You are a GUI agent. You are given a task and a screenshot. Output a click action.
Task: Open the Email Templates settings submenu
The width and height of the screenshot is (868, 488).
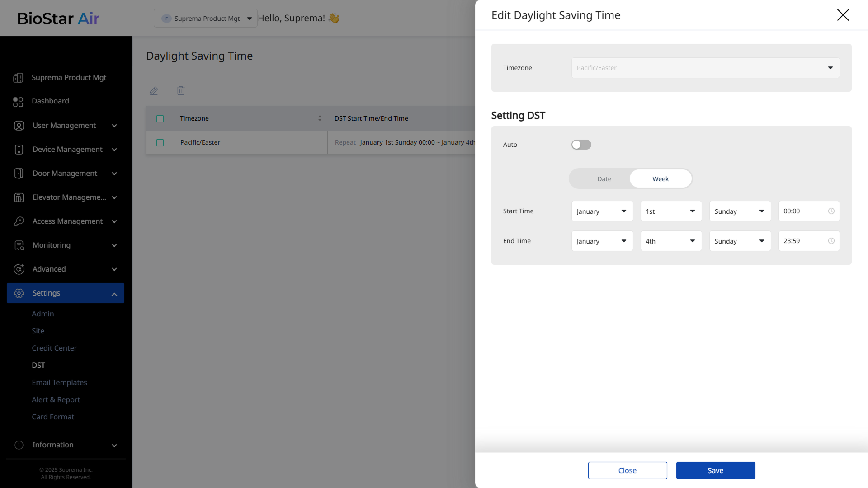(59, 382)
